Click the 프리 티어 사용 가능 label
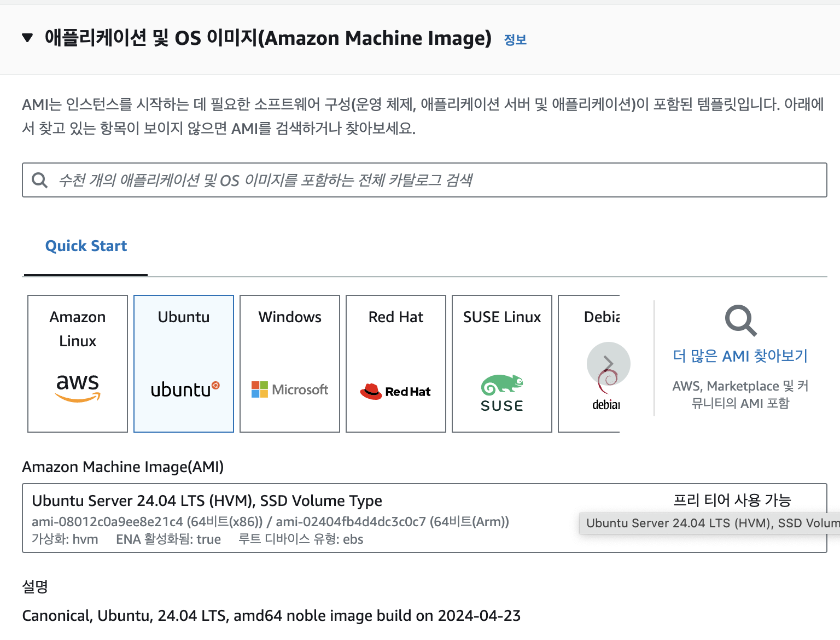840x640 pixels. 732,500
